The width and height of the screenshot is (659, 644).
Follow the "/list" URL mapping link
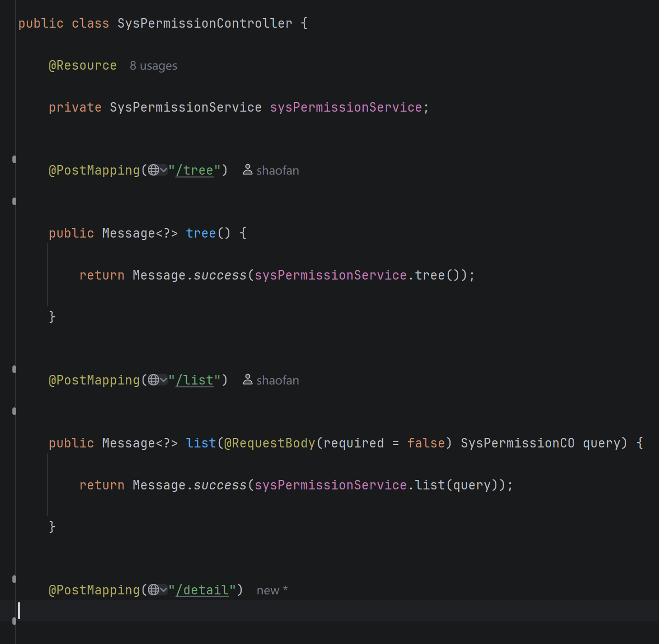click(195, 380)
